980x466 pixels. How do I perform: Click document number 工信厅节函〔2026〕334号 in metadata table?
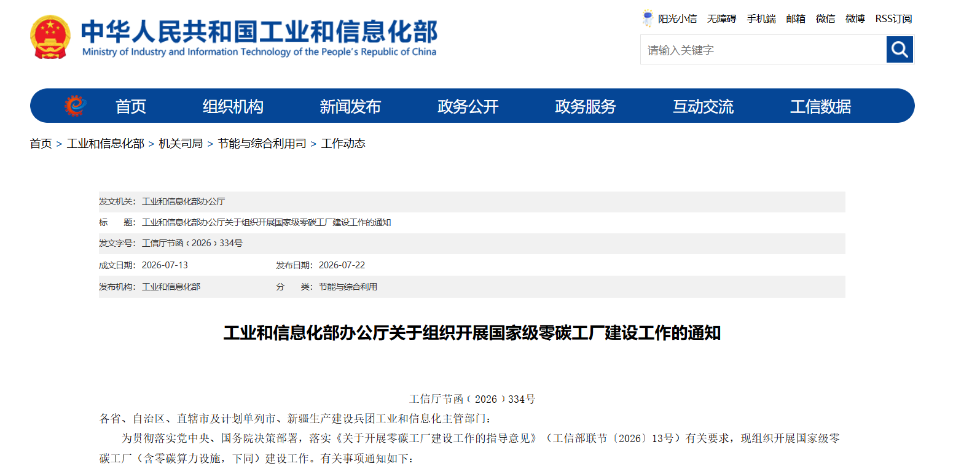click(x=192, y=243)
